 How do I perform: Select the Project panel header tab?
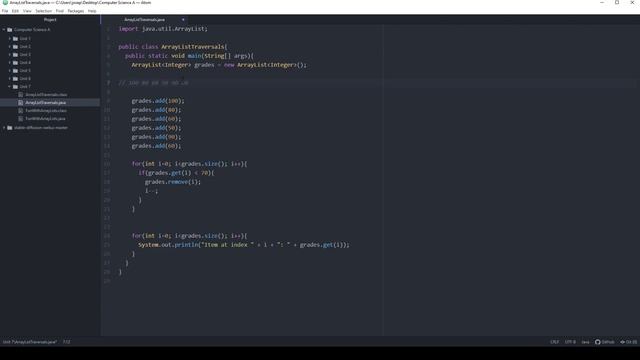pyautogui.click(x=50, y=20)
